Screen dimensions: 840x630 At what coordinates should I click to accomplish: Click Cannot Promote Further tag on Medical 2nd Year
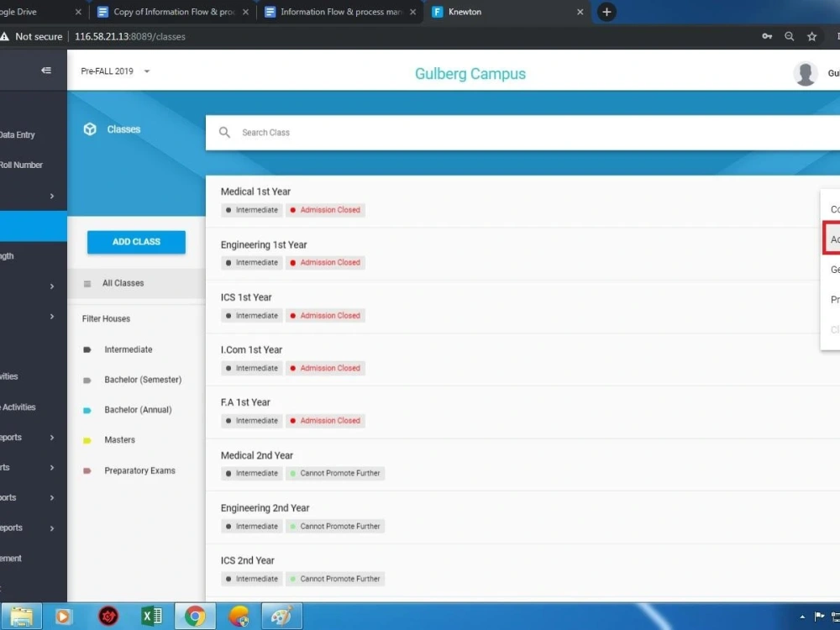click(335, 473)
